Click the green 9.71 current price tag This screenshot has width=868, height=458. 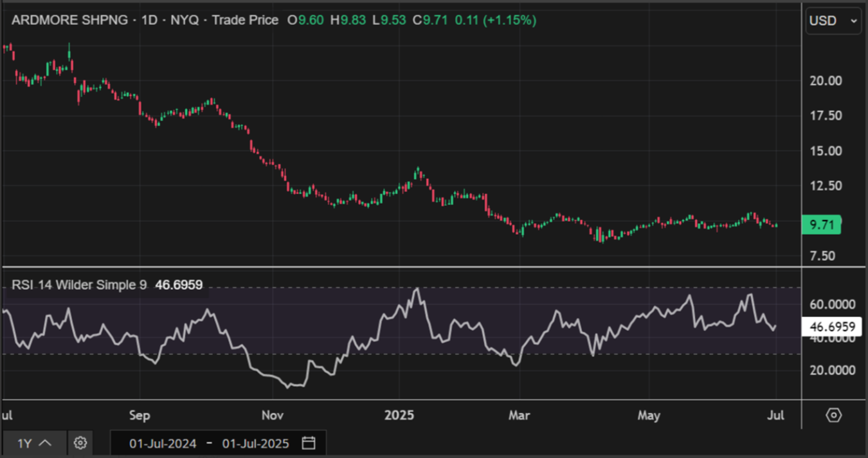tap(821, 225)
